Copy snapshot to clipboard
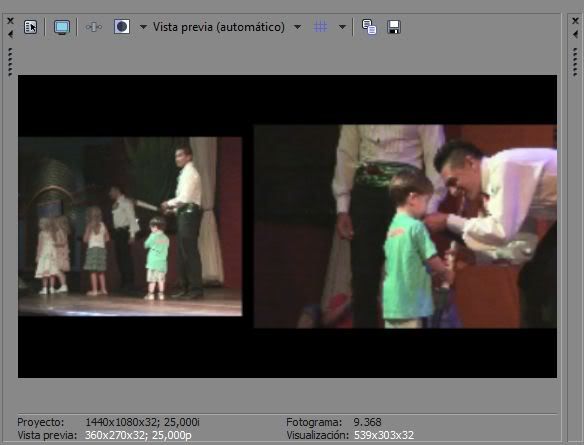 [x=369, y=27]
